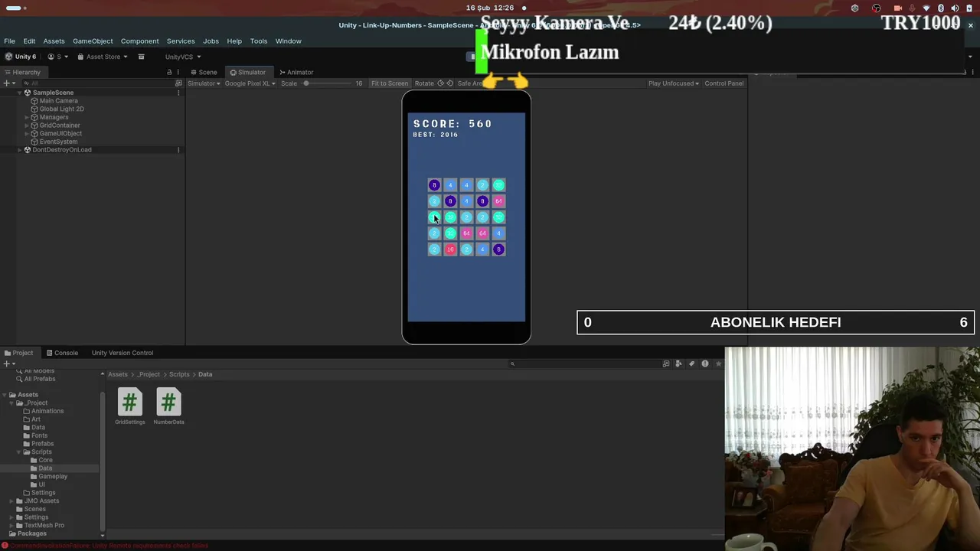Open the Google Pixel XL device dropdown
Screen dimensions: 980x551
[x=250, y=83]
